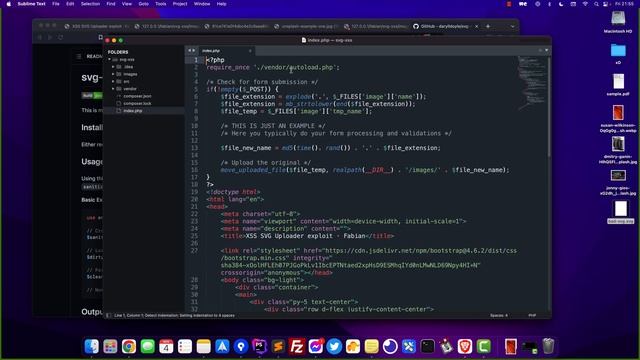Change the PHP syntax selector in status bar
This screenshot has height=360, width=640.
532,316
